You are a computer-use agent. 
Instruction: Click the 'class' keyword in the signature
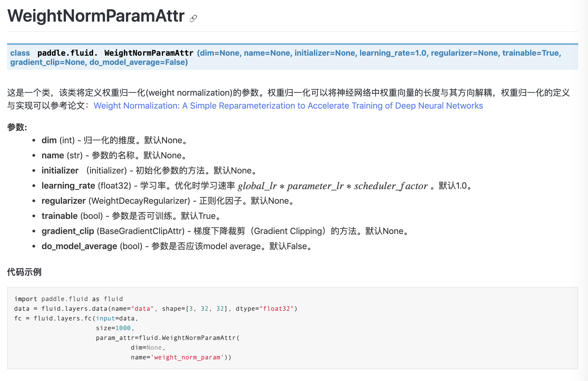[x=20, y=53]
